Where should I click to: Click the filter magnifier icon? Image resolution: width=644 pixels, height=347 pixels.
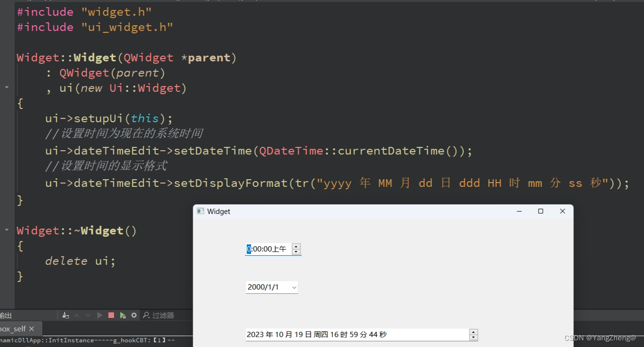pos(146,315)
